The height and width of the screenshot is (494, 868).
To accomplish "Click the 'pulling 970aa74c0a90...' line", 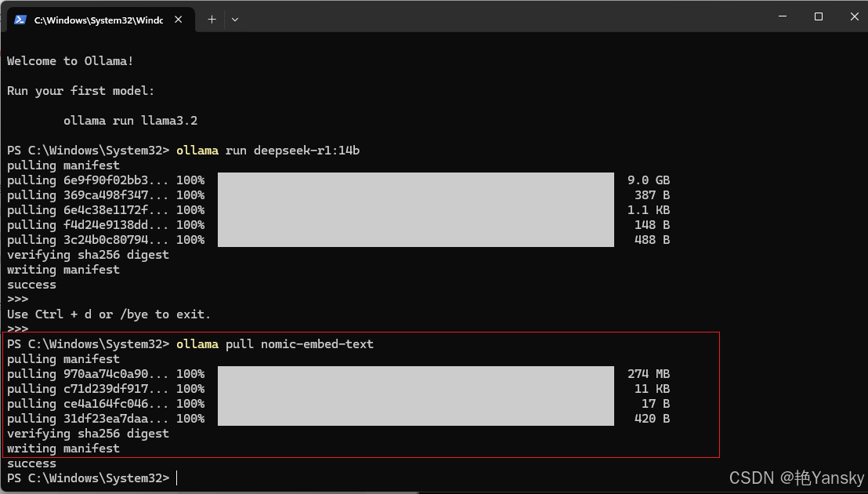I will coord(106,374).
